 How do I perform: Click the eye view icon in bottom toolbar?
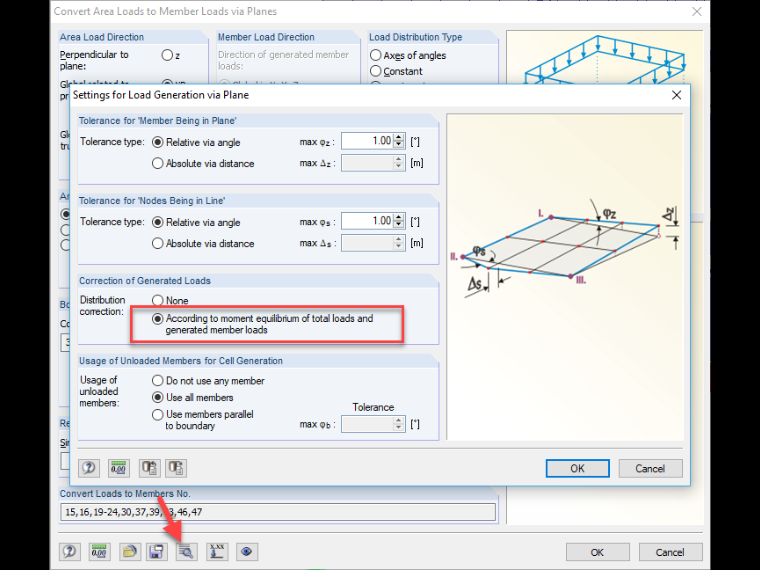tap(247, 552)
